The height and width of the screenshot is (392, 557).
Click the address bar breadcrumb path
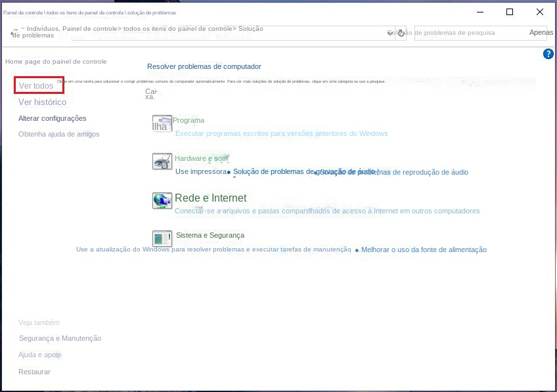[x=139, y=32]
